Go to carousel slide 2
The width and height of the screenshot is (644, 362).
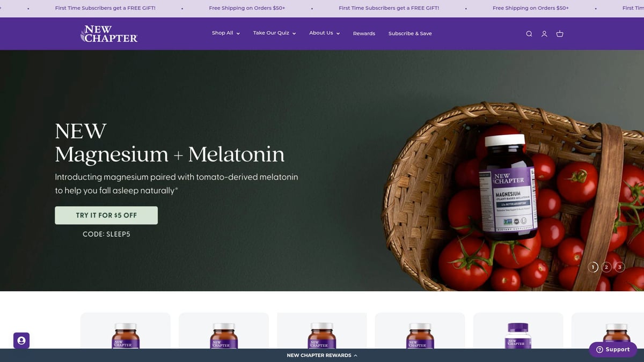click(x=606, y=267)
